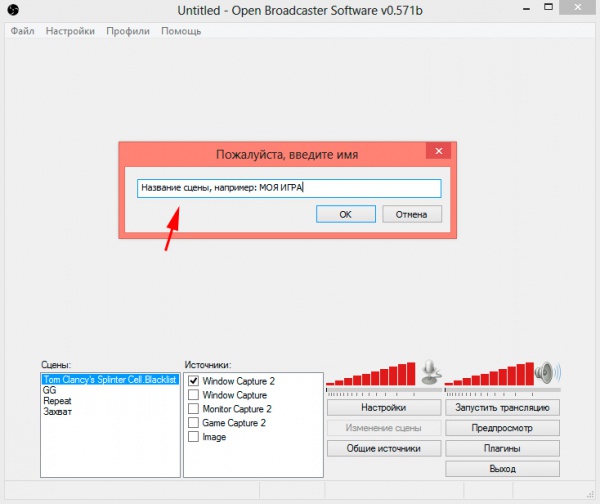
Task: Uncheck the Window Capture 2 source
Action: 193,381
